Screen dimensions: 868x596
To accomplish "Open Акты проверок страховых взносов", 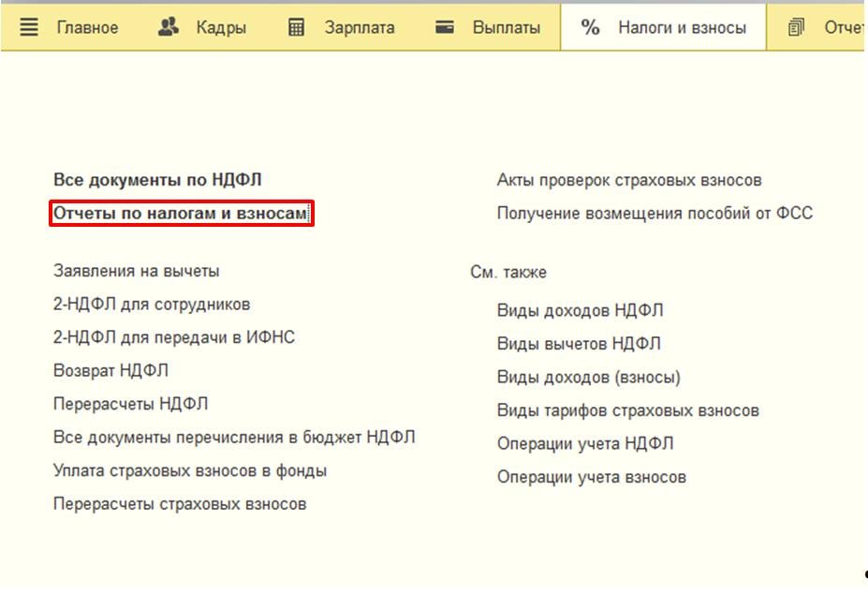I will tap(629, 180).
